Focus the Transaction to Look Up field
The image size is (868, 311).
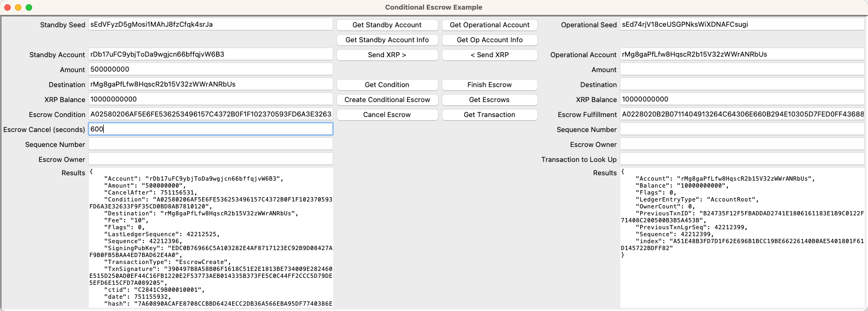click(742, 159)
